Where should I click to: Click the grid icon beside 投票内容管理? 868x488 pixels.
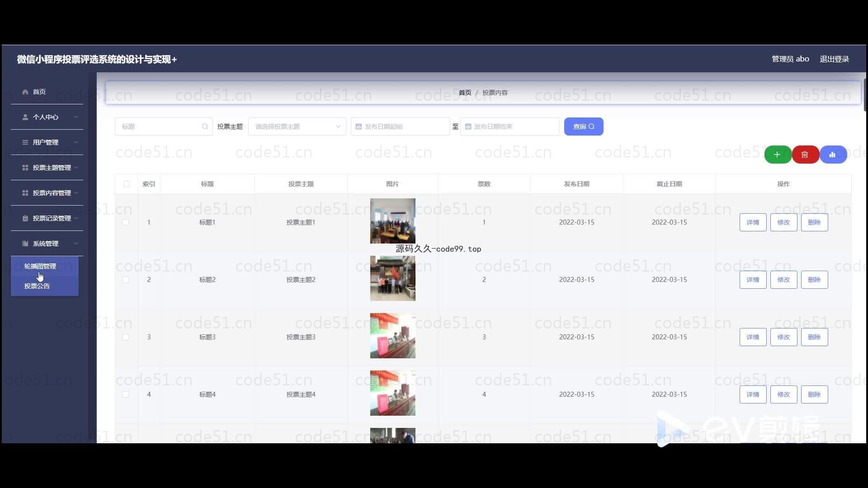tap(25, 193)
